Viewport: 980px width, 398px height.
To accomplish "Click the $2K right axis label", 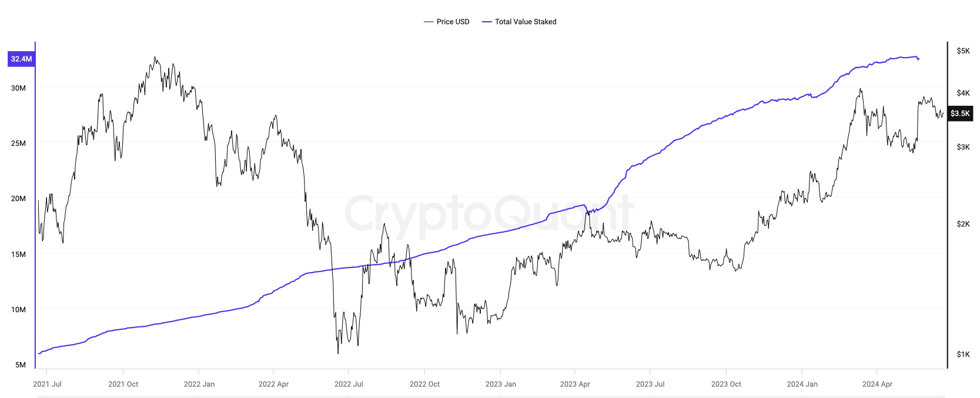I will [x=963, y=224].
